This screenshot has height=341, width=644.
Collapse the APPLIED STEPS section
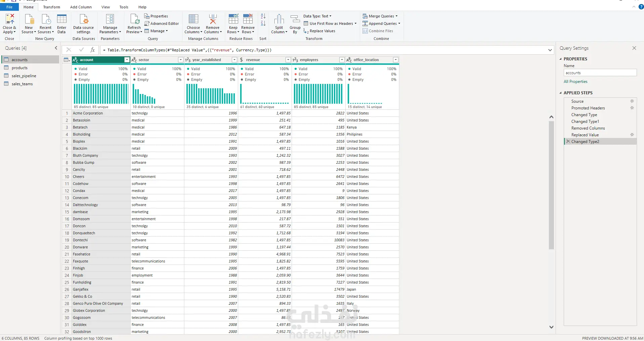[560, 93]
